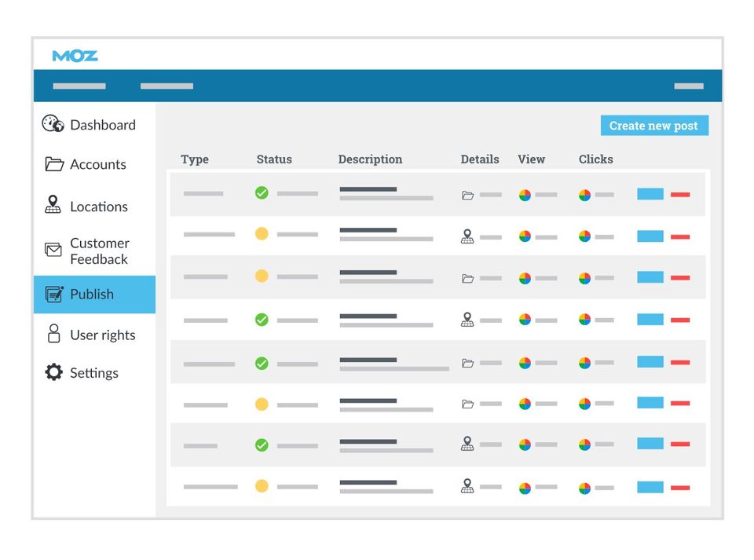Click yellow pending status dot in second table row
The image size is (754, 560).
(x=262, y=233)
